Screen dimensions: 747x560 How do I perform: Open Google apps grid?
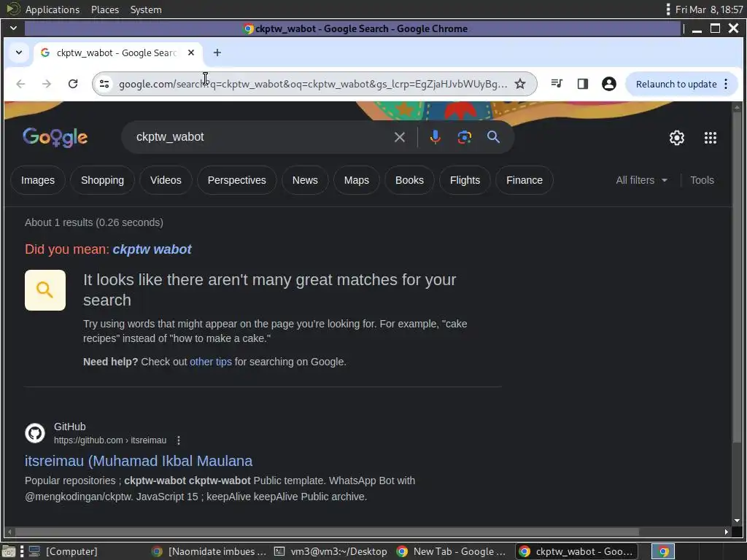click(x=711, y=138)
